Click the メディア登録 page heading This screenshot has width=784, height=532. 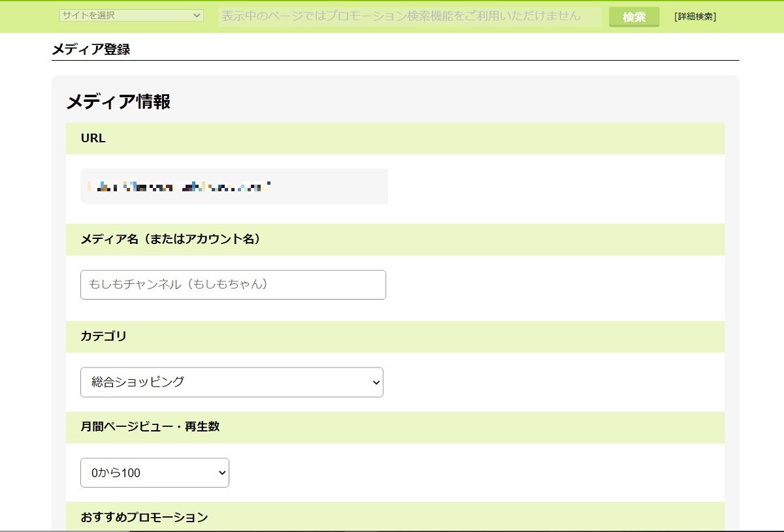tap(90, 49)
